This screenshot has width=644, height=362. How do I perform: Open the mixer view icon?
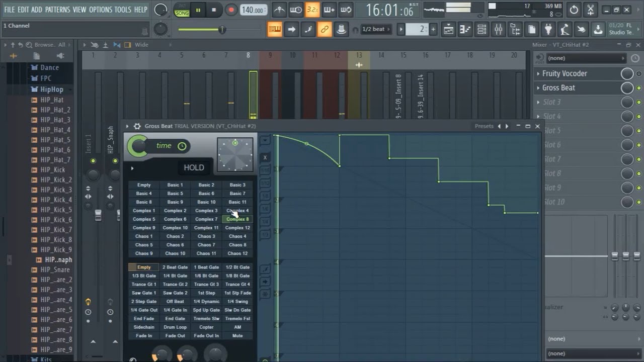pyautogui.click(x=498, y=29)
